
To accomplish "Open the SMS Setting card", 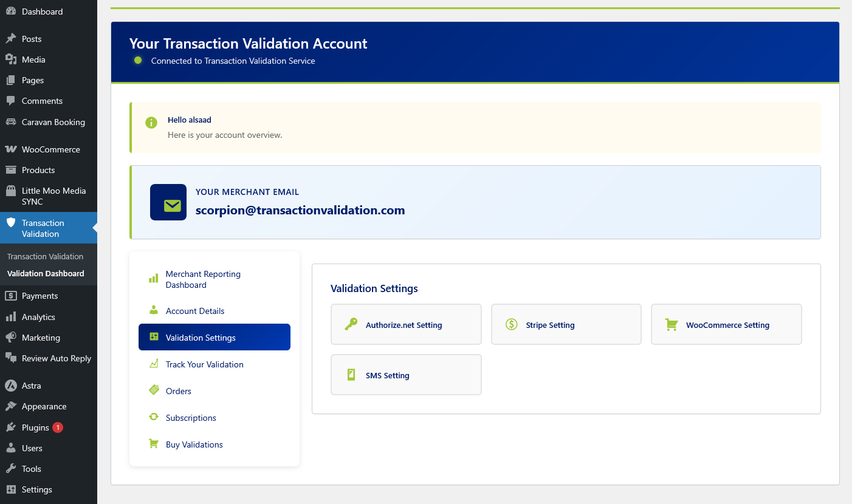I will tap(406, 375).
